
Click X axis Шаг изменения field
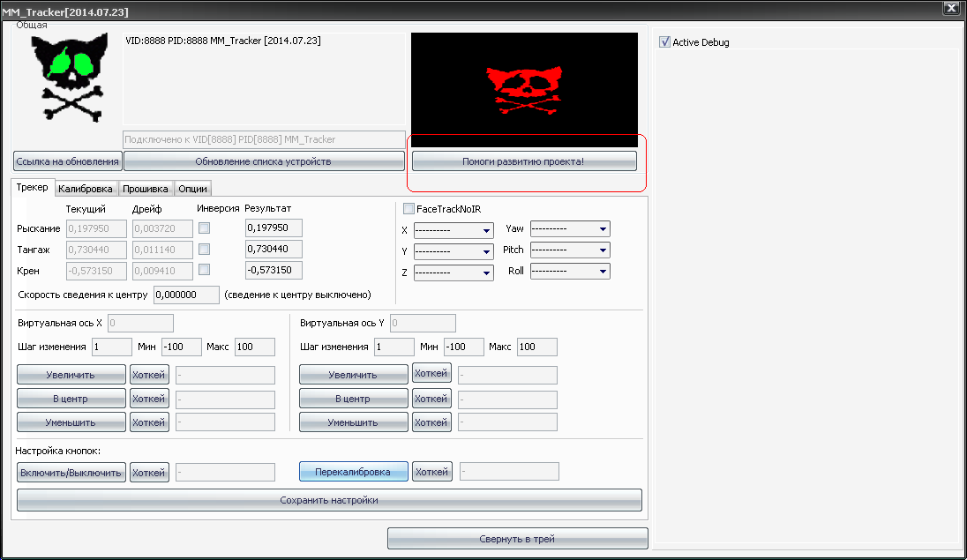[x=112, y=347]
